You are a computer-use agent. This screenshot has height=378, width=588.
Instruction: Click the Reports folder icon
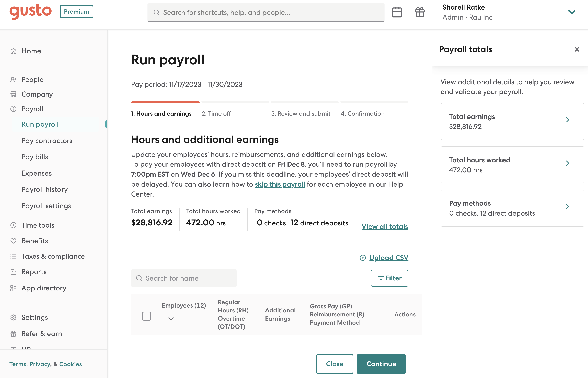[13, 272]
